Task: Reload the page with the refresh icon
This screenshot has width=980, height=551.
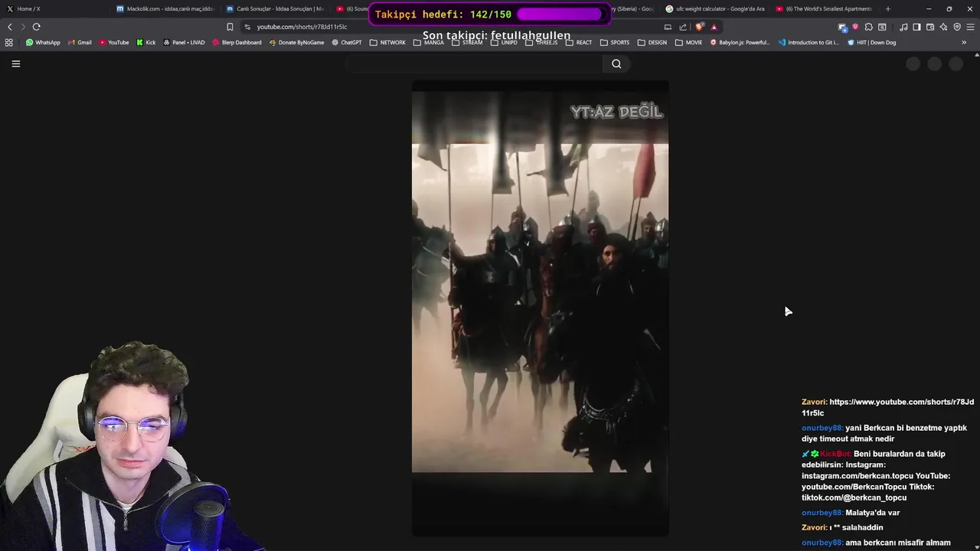Action: (x=36, y=27)
